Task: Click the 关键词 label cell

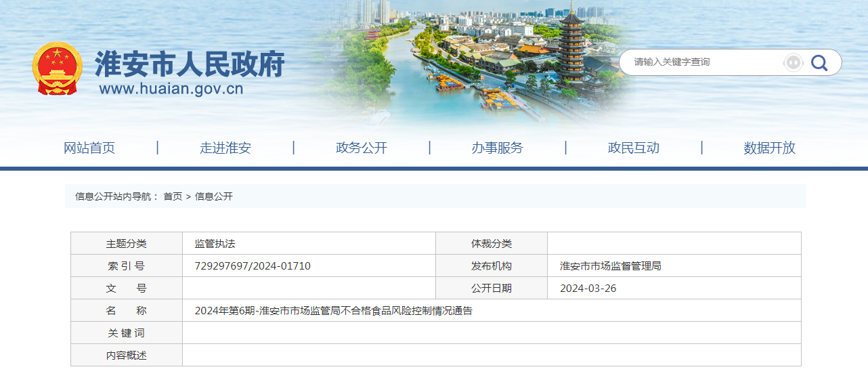Action: [127, 333]
